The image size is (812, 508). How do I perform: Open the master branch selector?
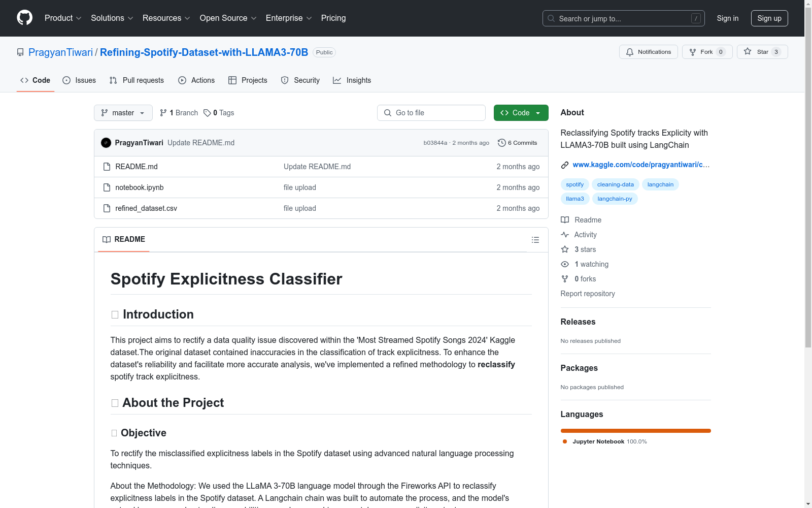pyautogui.click(x=123, y=113)
